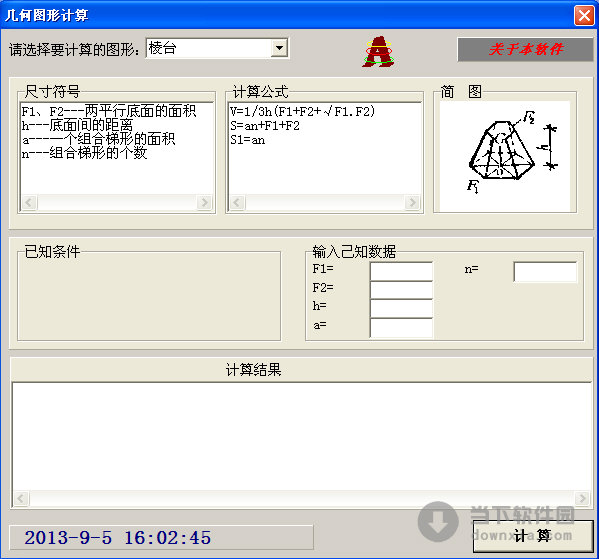Screen dimensions: 599x559
Task: Focus the n= input field
Action: pos(545,272)
